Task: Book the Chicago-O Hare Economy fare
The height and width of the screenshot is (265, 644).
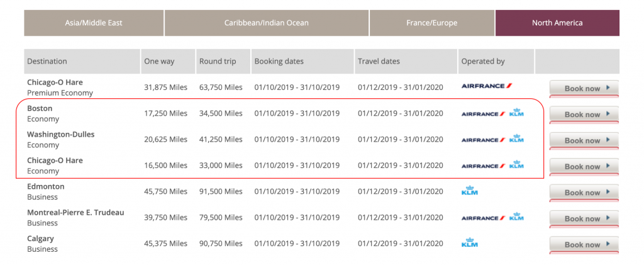Action: tap(584, 166)
